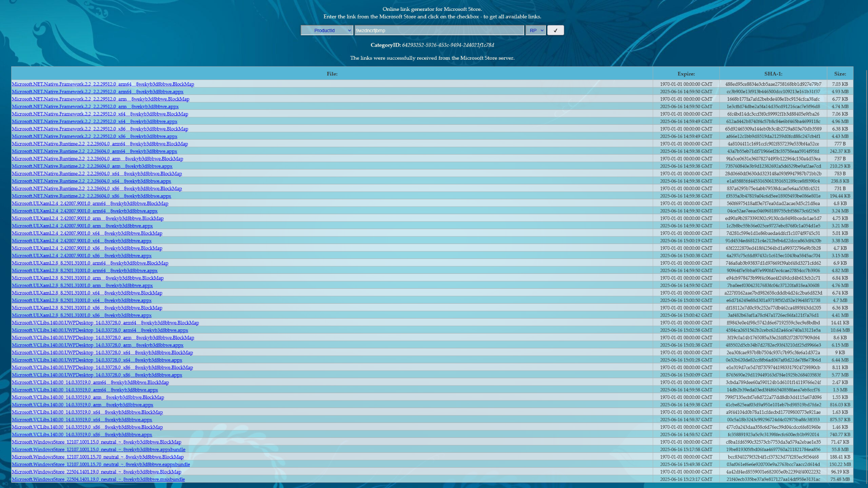The height and width of the screenshot is (488, 868).
Task: Download UI.Xaml.2.8 x86 appx link
Action: [81, 315]
